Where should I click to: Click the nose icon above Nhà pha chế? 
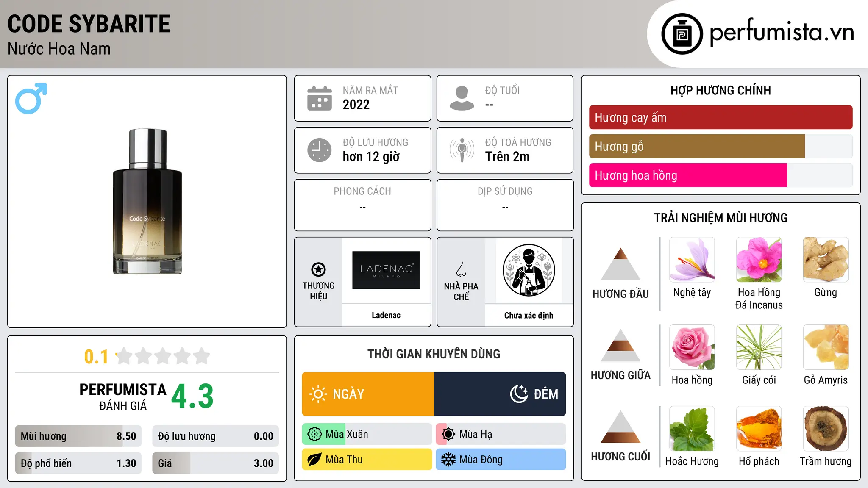pyautogui.click(x=461, y=269)
